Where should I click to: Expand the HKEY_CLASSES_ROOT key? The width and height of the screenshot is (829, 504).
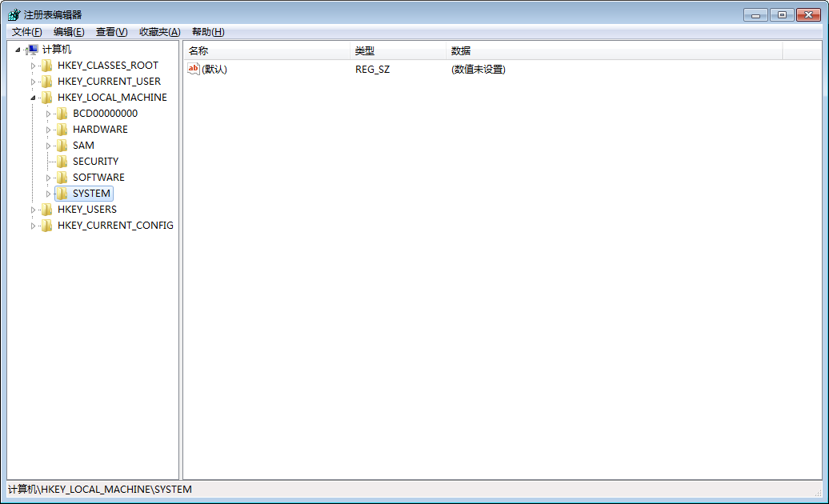(x=33, y=66)
